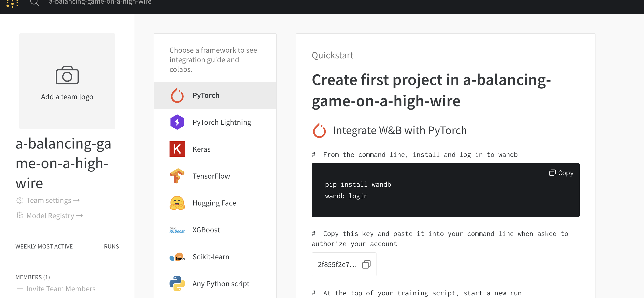Select the PyTorch Lightning hexagon icon
Image resolution: width=644 pixels, height=298 pixels.
click(x=177, y=122)
